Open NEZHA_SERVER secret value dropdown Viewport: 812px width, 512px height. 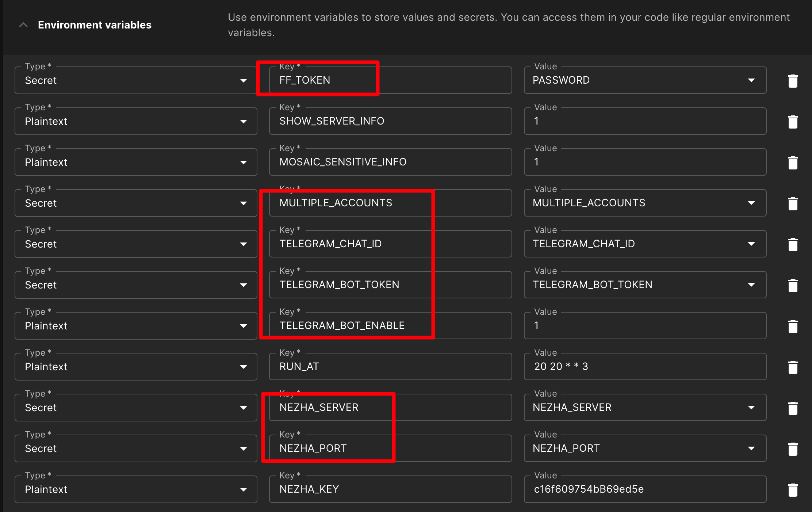(645, 408)
